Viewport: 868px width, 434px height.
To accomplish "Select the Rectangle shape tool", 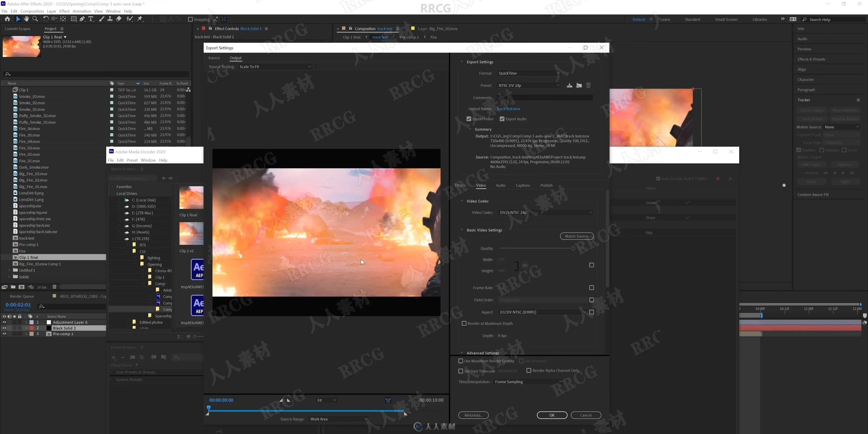I will click(x=73, y=19).
